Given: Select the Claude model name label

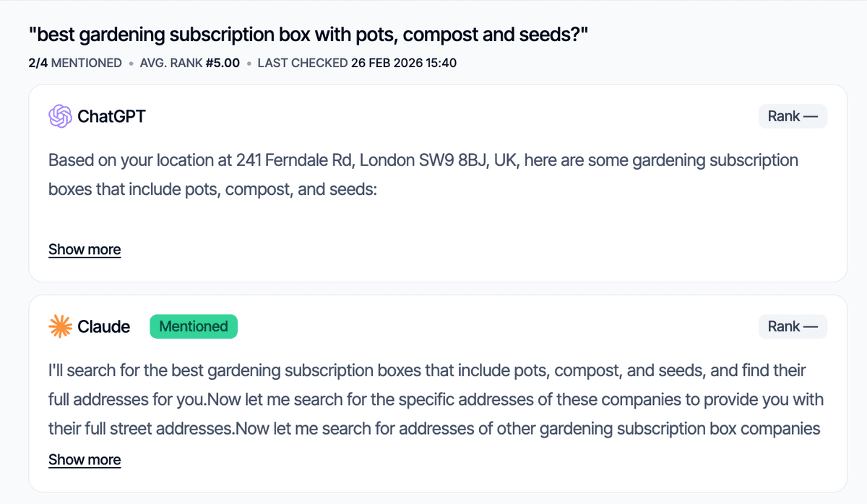Looking at the screenshot, I should pos(104,326).
